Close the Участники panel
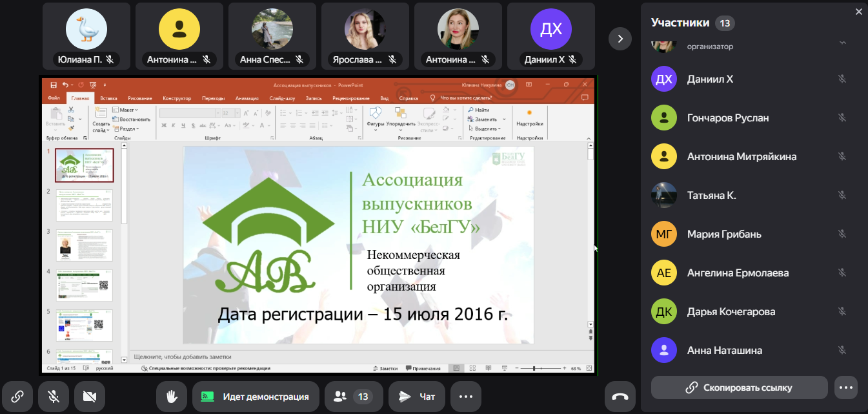Image resolution: width=868 pixels, height=414 pixels. tap(859, 11)
